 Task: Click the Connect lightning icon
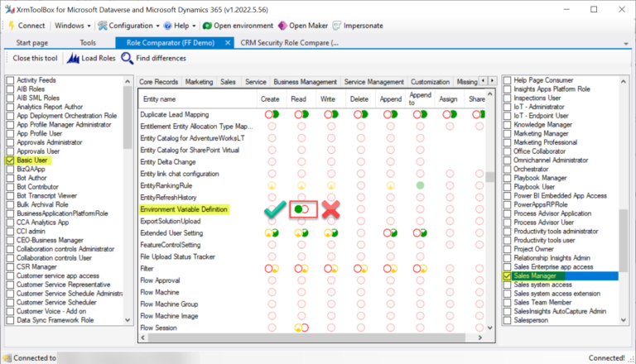pos(11,26)
